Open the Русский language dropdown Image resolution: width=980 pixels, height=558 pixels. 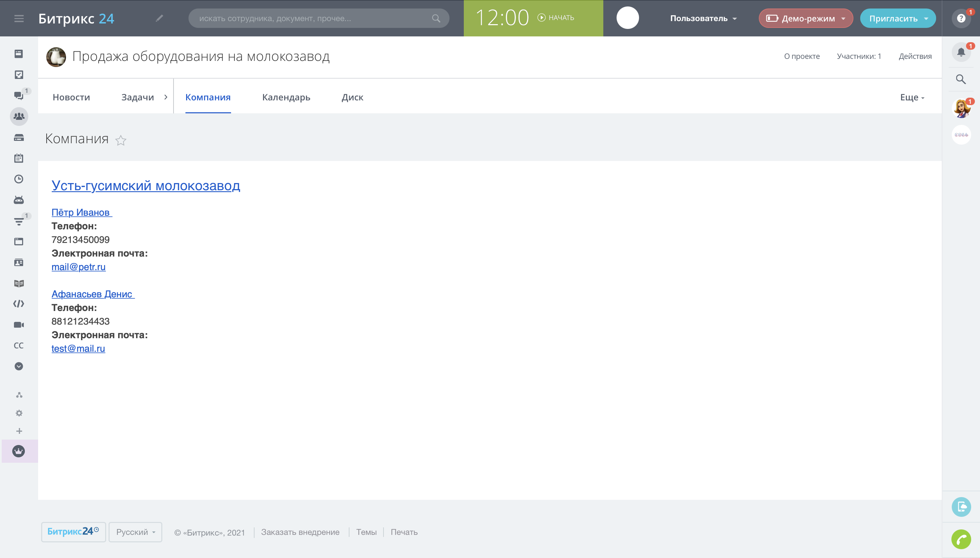point(135,532)
